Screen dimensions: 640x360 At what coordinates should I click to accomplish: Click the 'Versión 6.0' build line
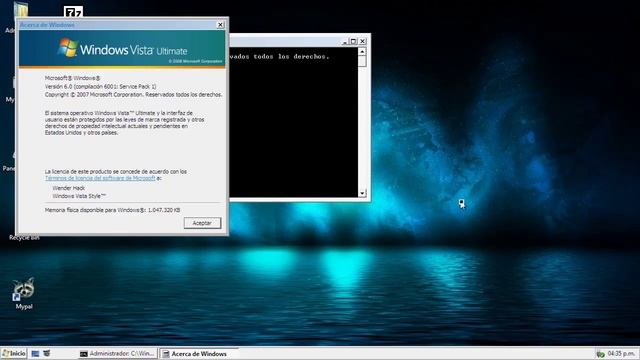click(100, 87)
